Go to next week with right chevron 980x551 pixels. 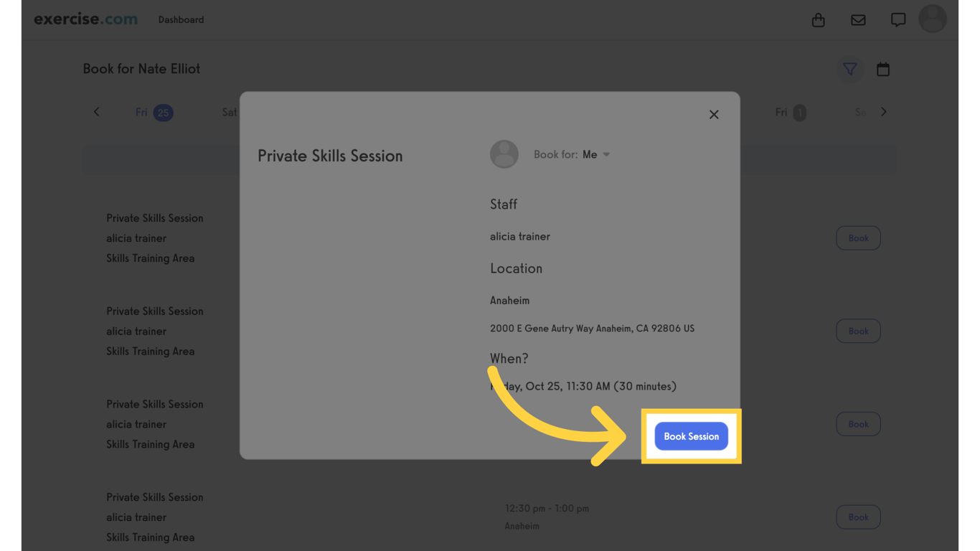[x=884, y=112]
